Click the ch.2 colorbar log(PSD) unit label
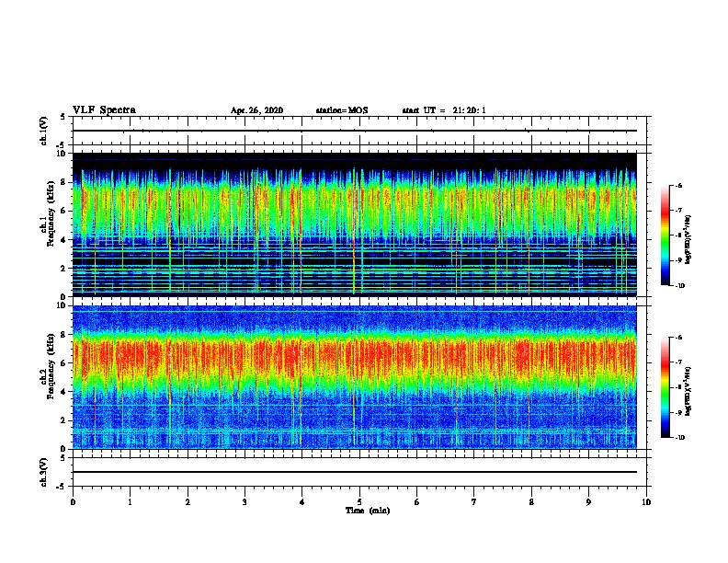 click(688, 391)
